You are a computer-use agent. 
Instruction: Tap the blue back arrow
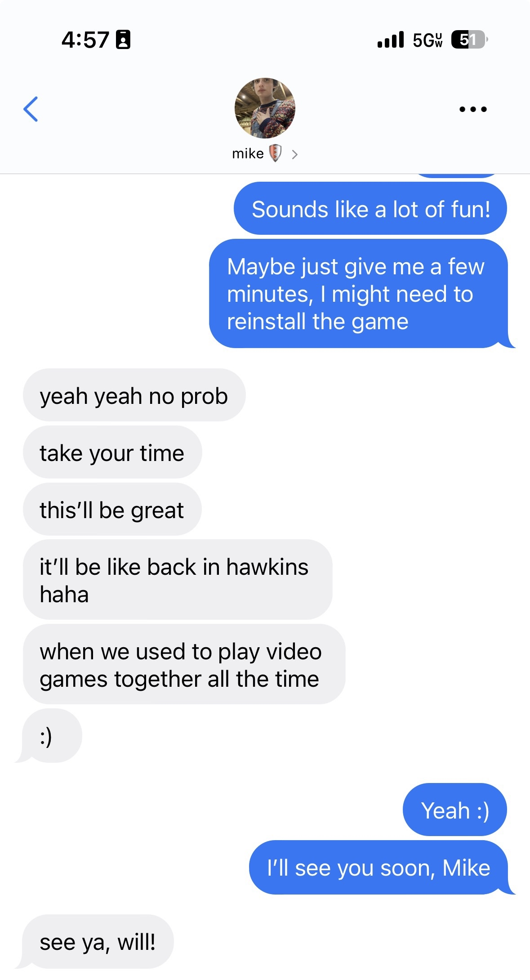tap(31, 109)
